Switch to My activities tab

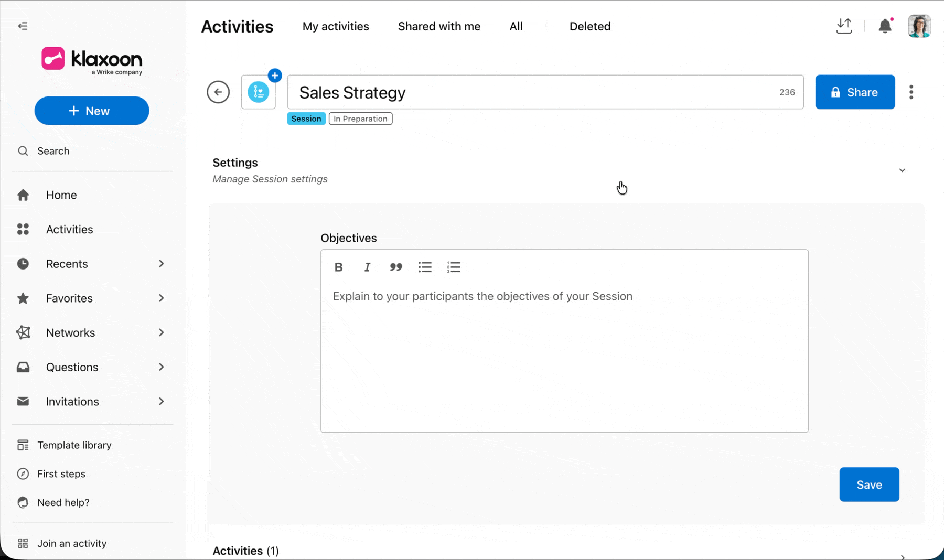tap(336, 26)
